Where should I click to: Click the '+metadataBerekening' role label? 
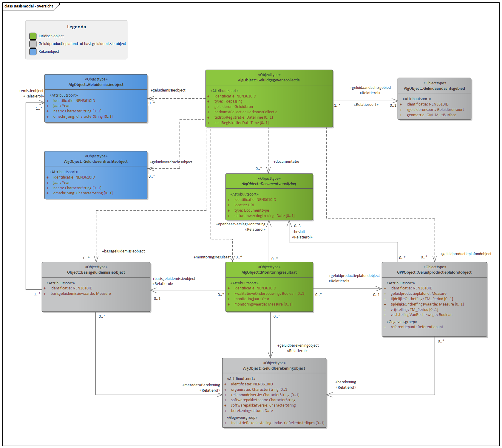point(201,385)
